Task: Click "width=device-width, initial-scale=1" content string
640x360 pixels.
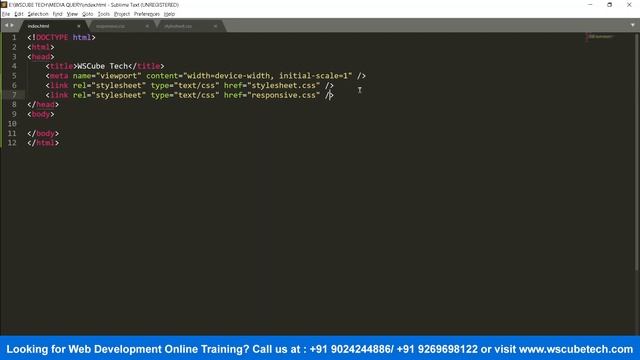Action: click(267, 76)
